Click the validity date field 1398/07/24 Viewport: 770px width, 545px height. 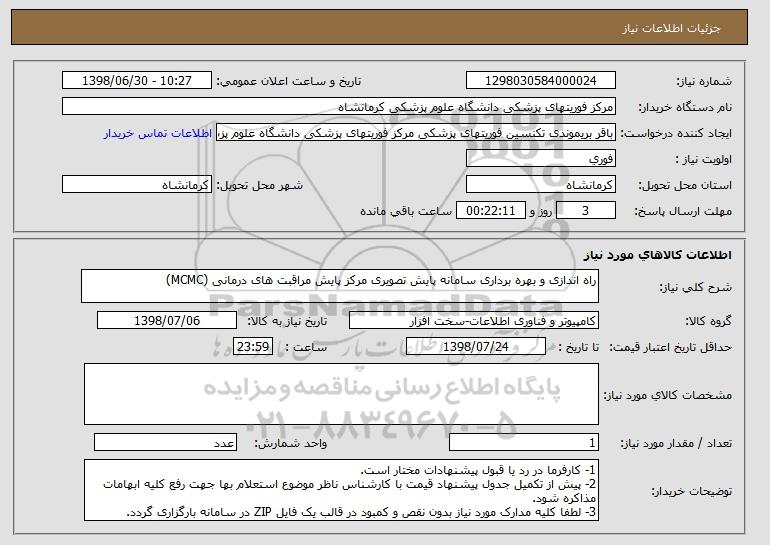(x=476, y=347)
